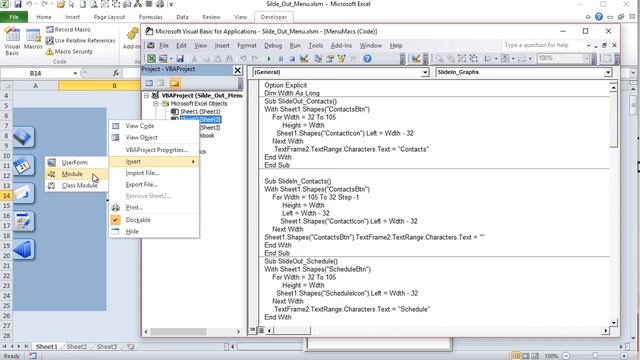Collapse the VBAProject tree node

click(x=147, y=96)
